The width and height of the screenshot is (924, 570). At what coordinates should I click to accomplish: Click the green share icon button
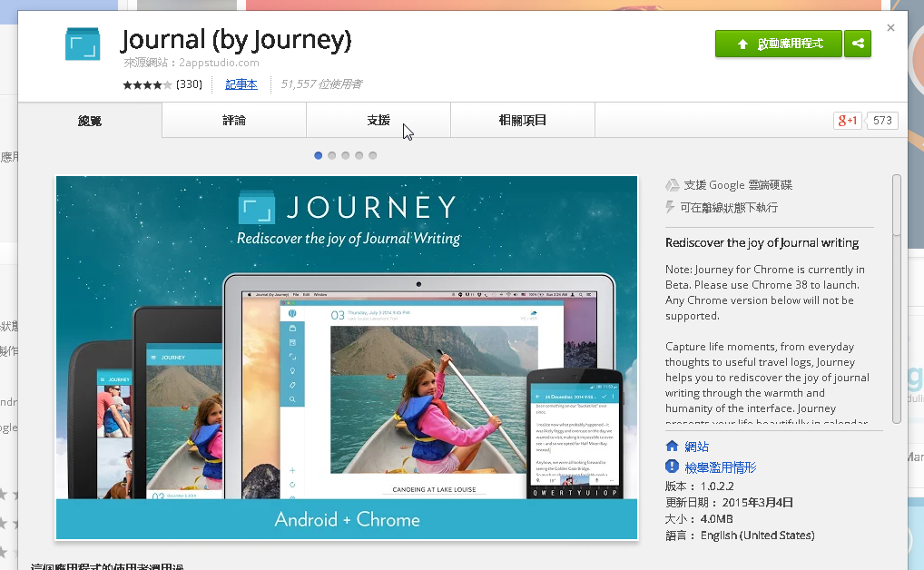click(858, 44)
